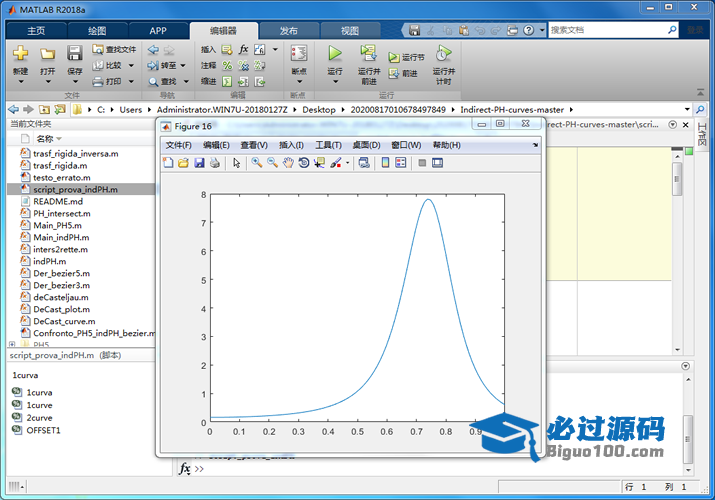Click the Zoom Out tool in Figure 16

pos(273,163)
